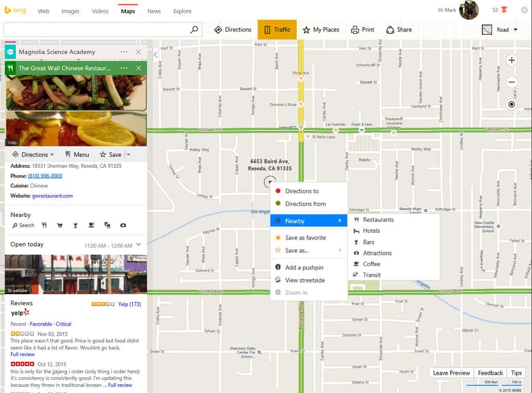Open the settings gear icon
Image resolution: width=532 pixels, height=393 pixels.
coord(524,10)
